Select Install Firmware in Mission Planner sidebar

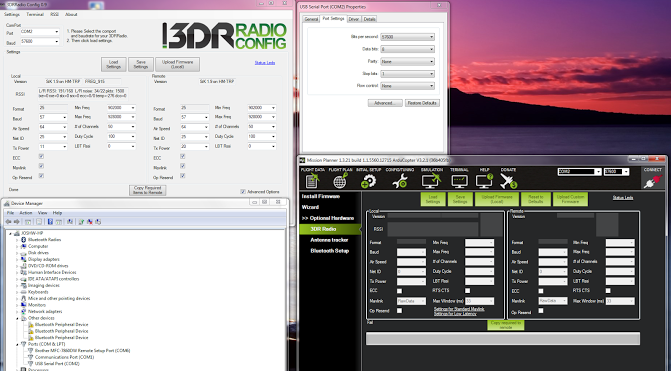coord(321,196)
